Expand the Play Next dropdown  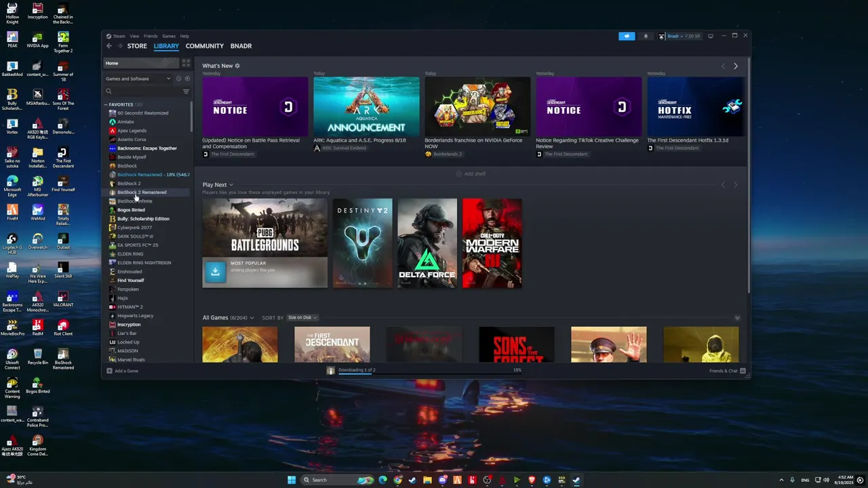tap(231, 185)
